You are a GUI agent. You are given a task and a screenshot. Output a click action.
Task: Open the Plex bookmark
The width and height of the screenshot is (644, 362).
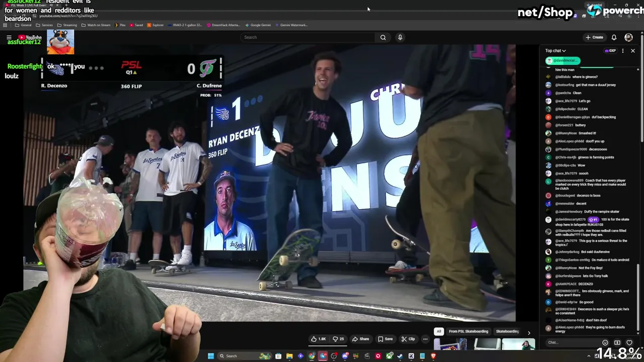coord(120,25)
